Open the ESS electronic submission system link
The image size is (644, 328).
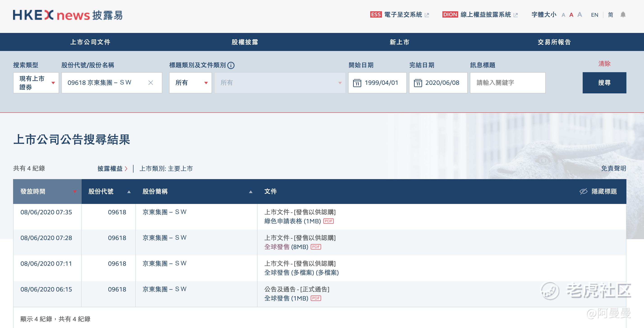pyautogui.click(x=400, y=15)
